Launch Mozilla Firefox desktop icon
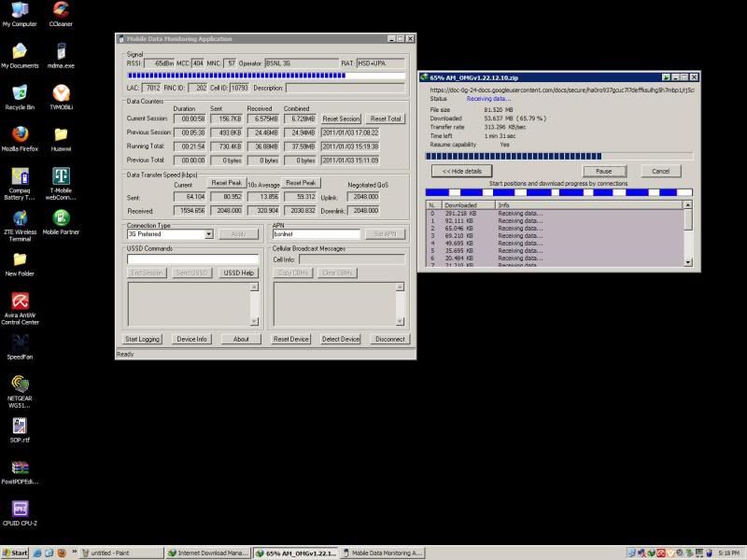The width and height of the screenshot is (747, 560). point(20,138)
